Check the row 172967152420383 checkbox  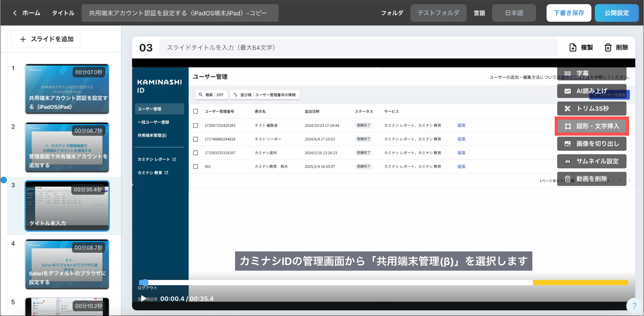[x=196, y=126]
